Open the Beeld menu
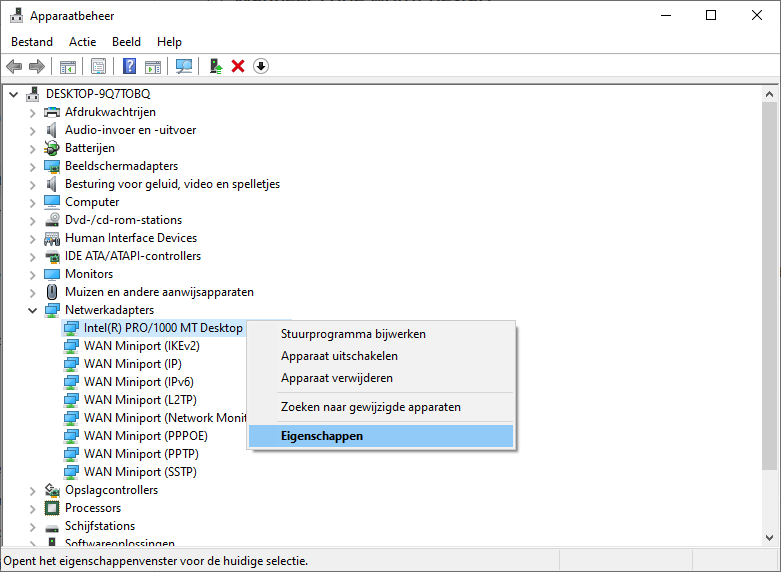 point(126,42)
